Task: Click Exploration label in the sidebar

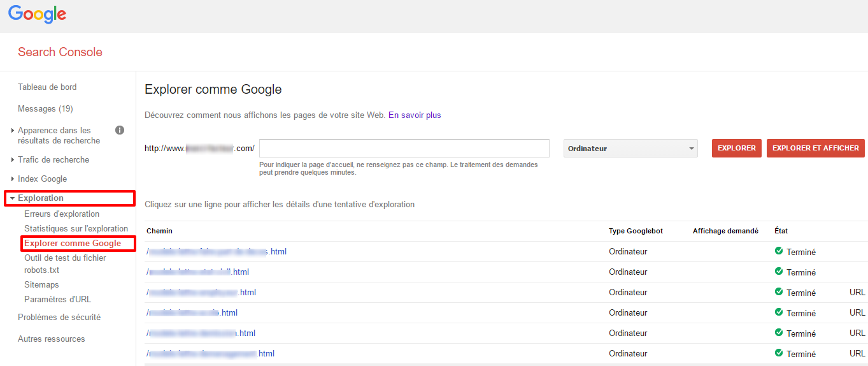Action: (x=41, y=198)
